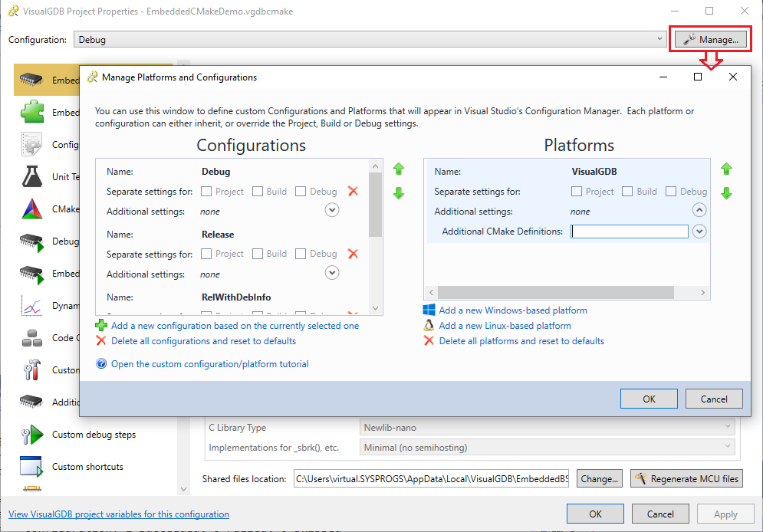Click the Windows logo icon beside the add-platform link
Image resolution: width=763 pixels, height=532 pixels.
coord(429,310)
